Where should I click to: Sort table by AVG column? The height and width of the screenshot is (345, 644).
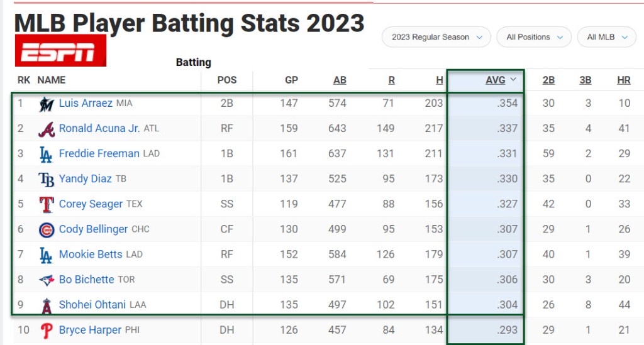click(x=496, y=80)
